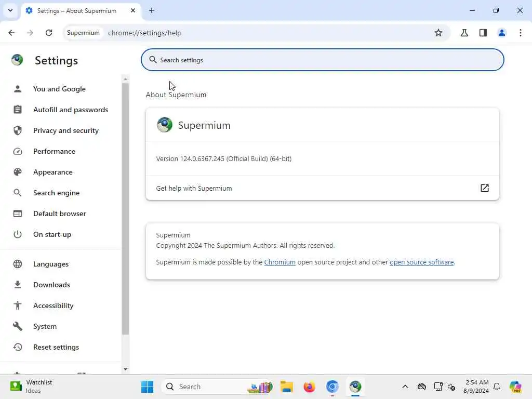
Task: Click the globe icon beside Languages
Action: click(18, 264)
